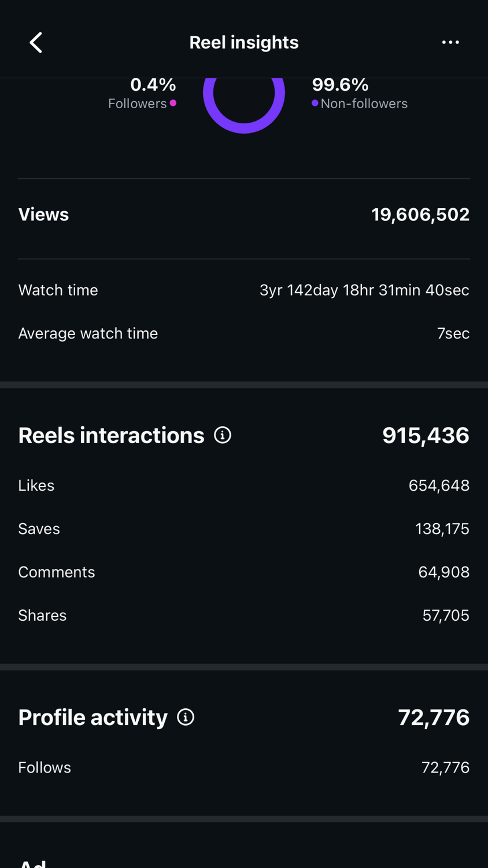Screen dimensions: 488x868
Task: Tap the Reels interactions heading
Action: [x=111, y=435]
